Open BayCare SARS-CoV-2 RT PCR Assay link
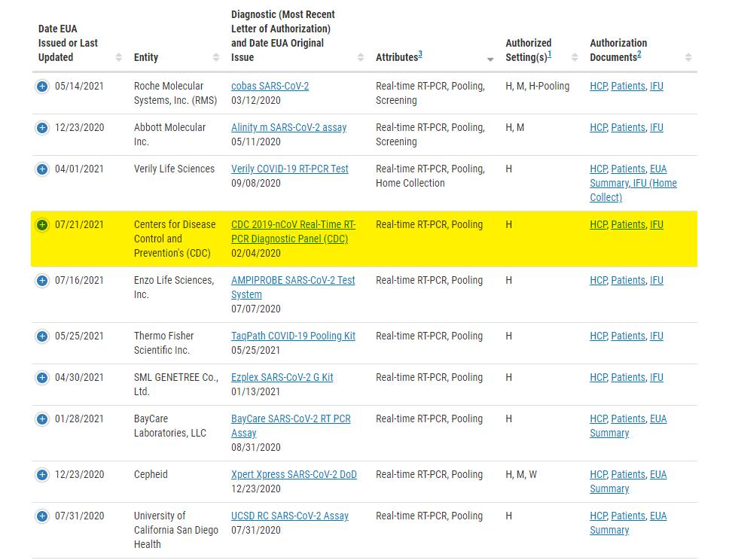The image size is (729, 560). pyautogui.click(x=291, y=426)
